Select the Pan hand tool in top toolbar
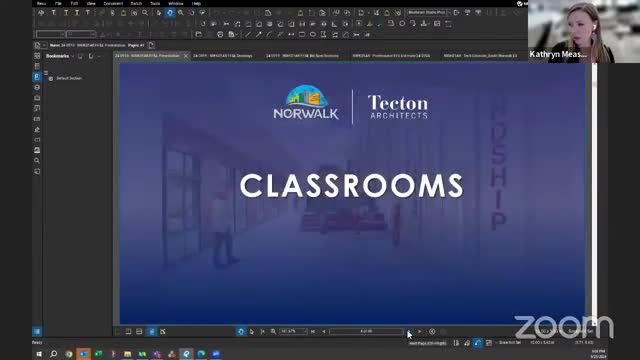 [x=170, y=13]
